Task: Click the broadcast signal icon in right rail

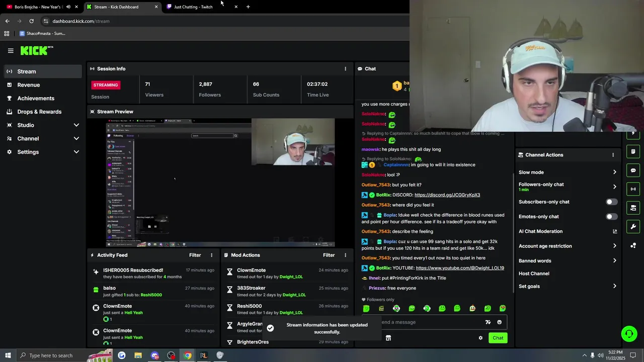Action: (633, 189)
